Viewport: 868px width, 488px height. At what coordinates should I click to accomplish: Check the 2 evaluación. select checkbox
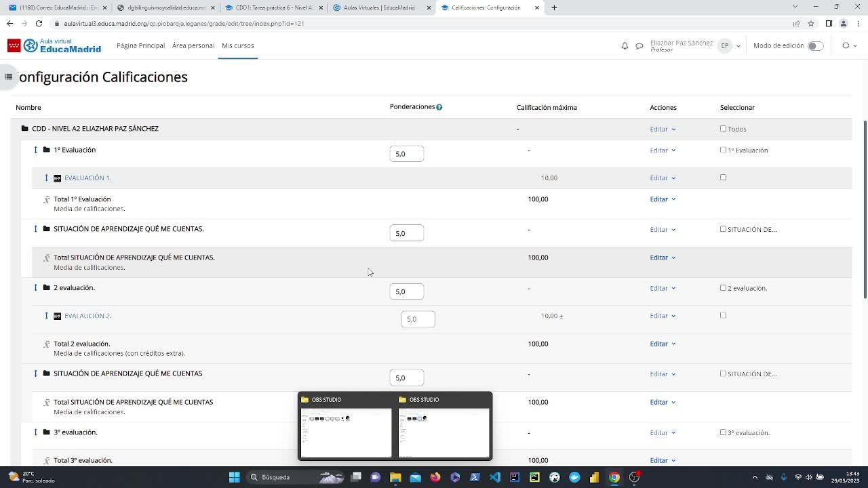point(723,287)
